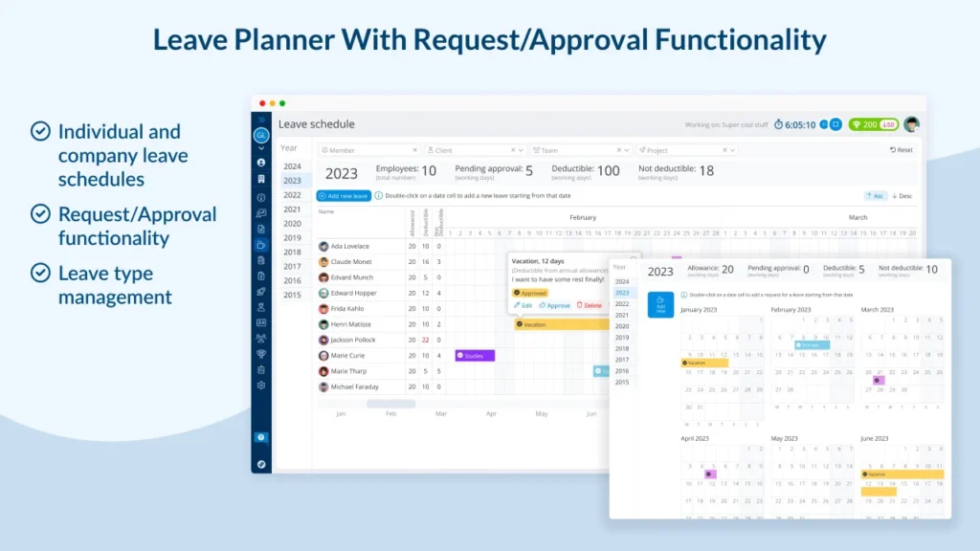The width and height of the screenshot is (980, 551).
Task: Switch sorting to Desc
Action: pyautogui.click(x=902, y=195)
